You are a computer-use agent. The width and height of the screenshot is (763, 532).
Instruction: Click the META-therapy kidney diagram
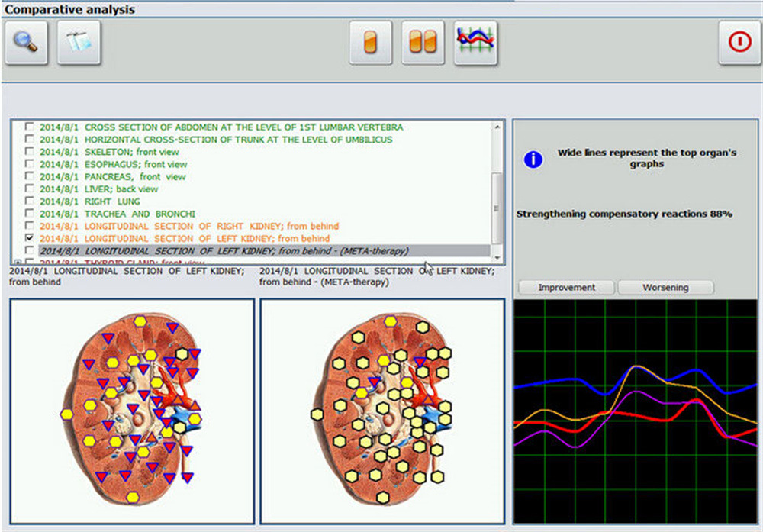pos(382,411)
